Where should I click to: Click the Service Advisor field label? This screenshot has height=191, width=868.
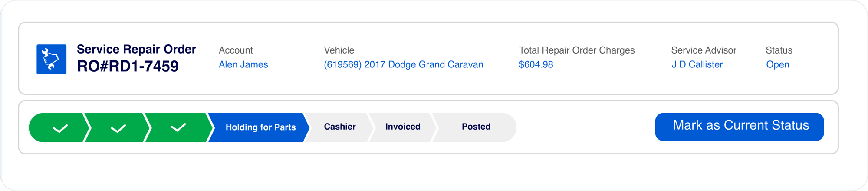tap(704, 50)
